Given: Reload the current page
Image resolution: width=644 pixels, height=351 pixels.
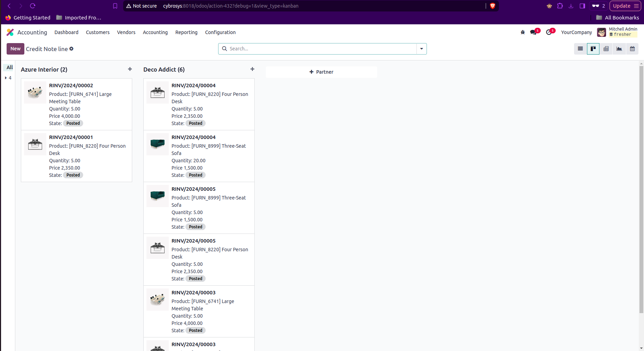Looking at the screenshot, I should pyautogui.click(x=33, y=6).
